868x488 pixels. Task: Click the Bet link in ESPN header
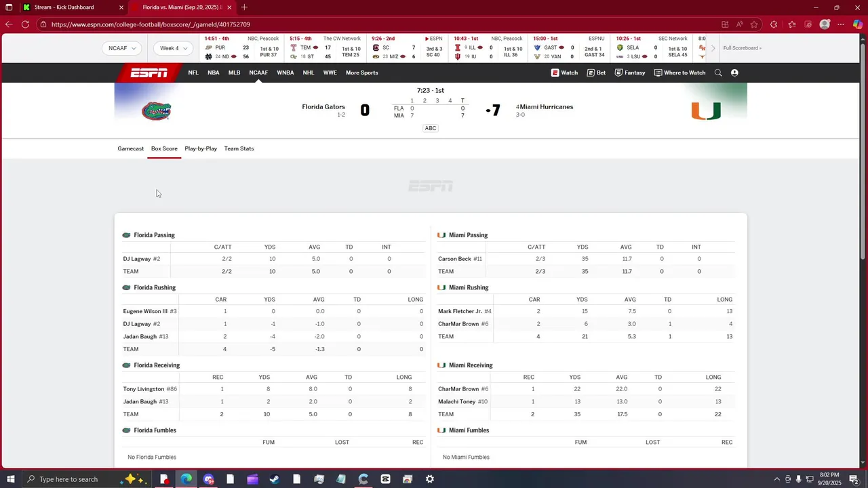pyautogui.click(x=596, y=73)
